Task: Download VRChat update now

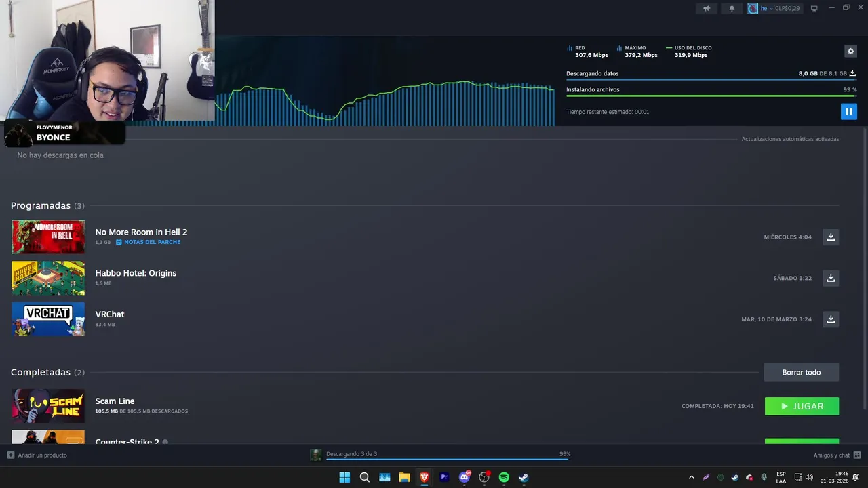Action: pos(831,319)
